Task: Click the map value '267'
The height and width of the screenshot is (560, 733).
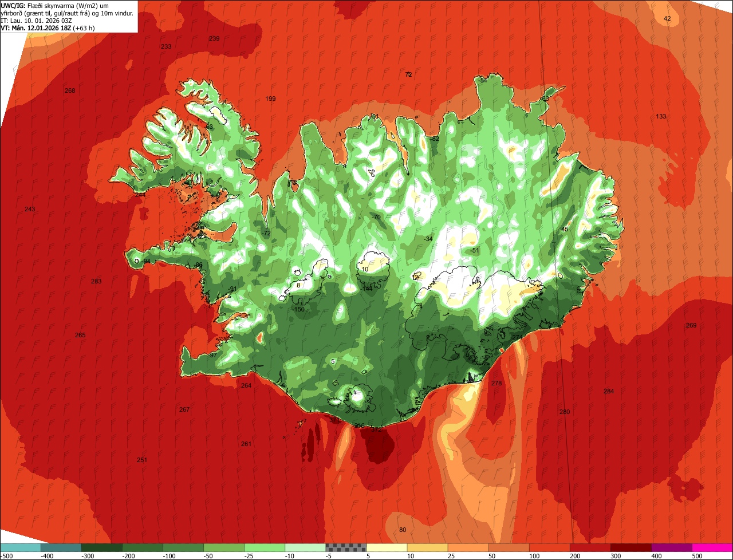Action: point(184,409)
